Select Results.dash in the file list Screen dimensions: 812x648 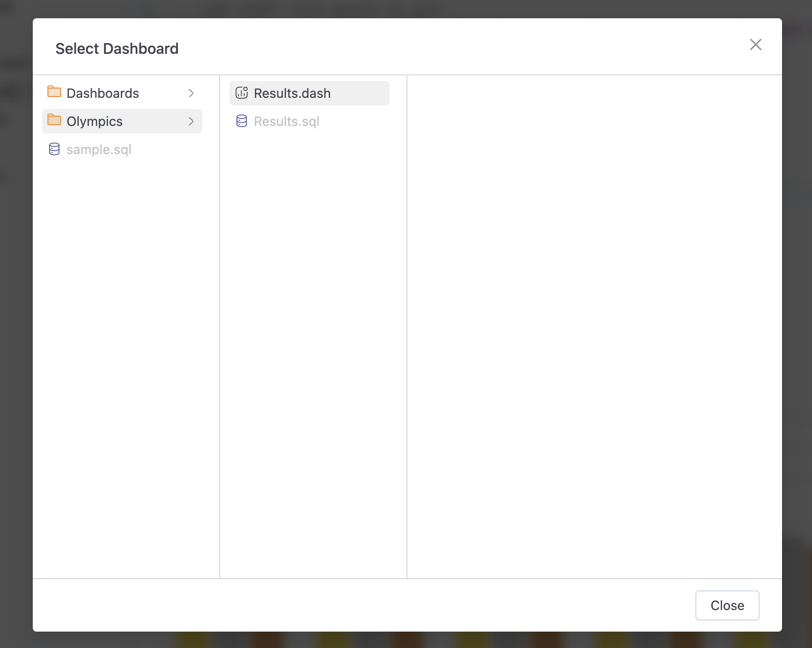click(292, 93)
